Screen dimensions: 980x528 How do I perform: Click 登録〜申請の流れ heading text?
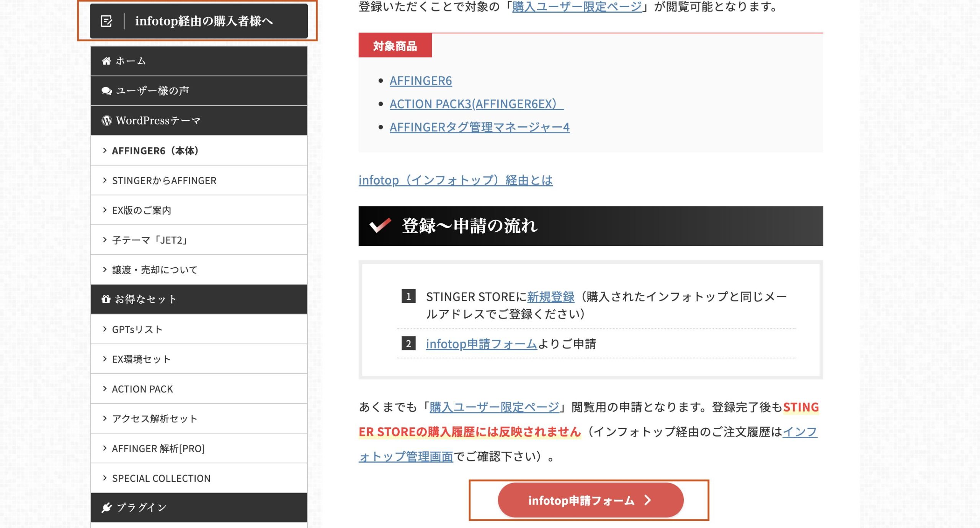point(470,226)
